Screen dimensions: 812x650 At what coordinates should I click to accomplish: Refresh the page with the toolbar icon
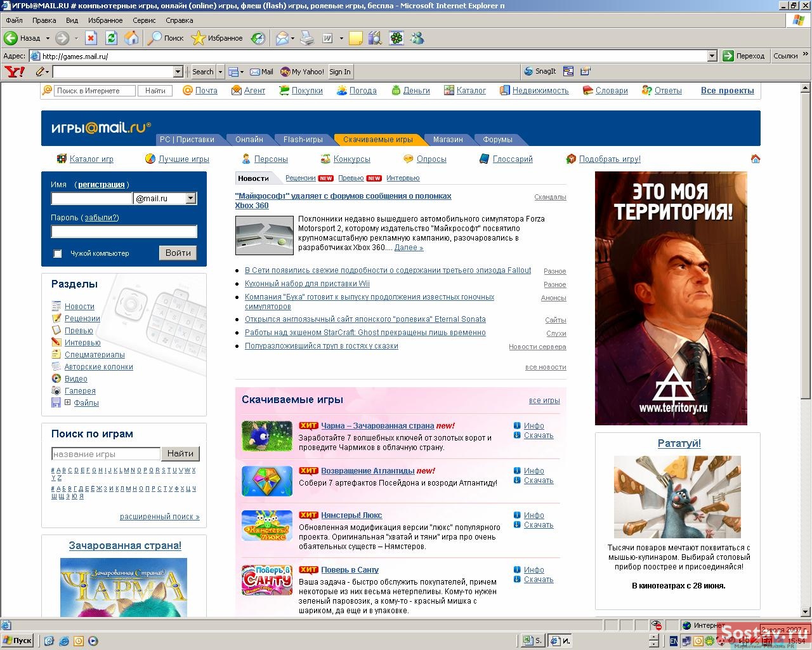[x=111, y=38]
